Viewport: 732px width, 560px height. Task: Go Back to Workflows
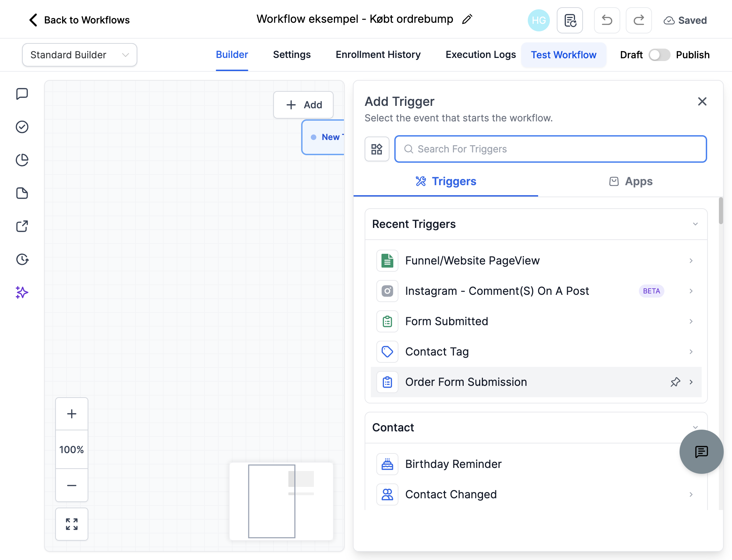79,20
